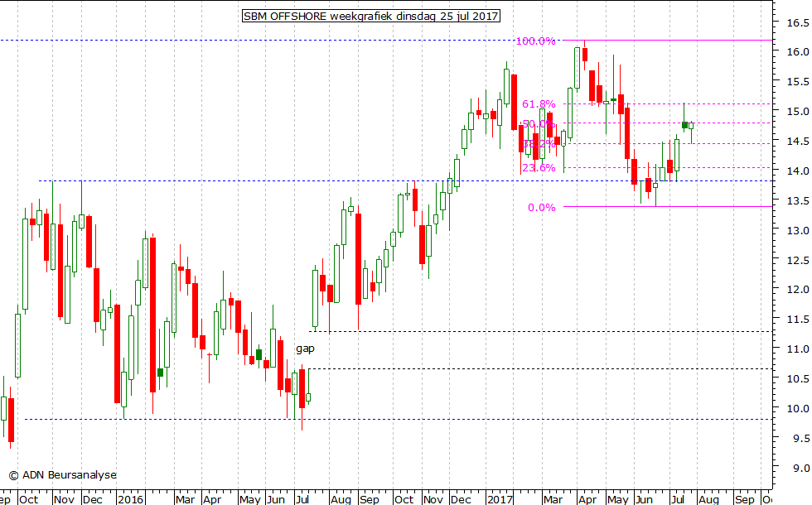812x505 pixels.
Task: Click the Dec label just before 2016
Action: pyautogui.click(x=93, y=499)
